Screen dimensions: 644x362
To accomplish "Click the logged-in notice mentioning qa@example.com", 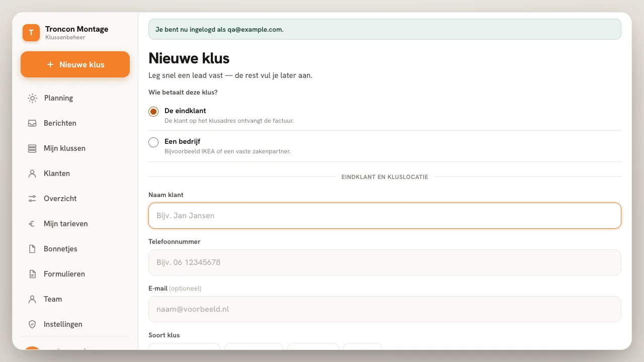I will pyautogui.click(x=385, y=29).
